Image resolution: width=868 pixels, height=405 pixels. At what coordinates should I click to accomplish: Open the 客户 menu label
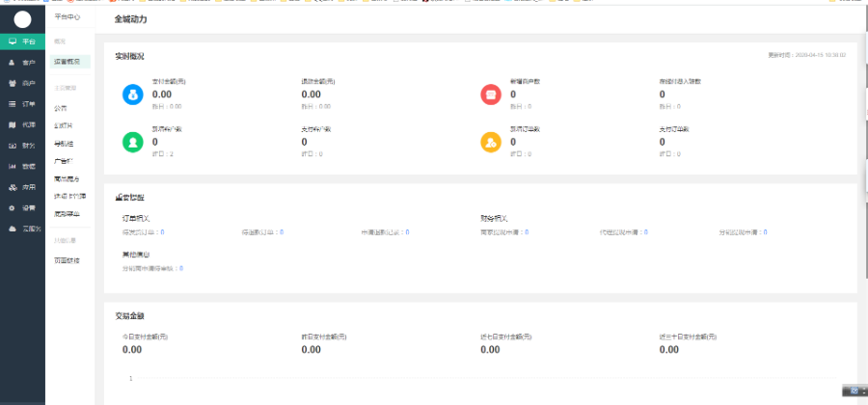(x=29, y=63)
